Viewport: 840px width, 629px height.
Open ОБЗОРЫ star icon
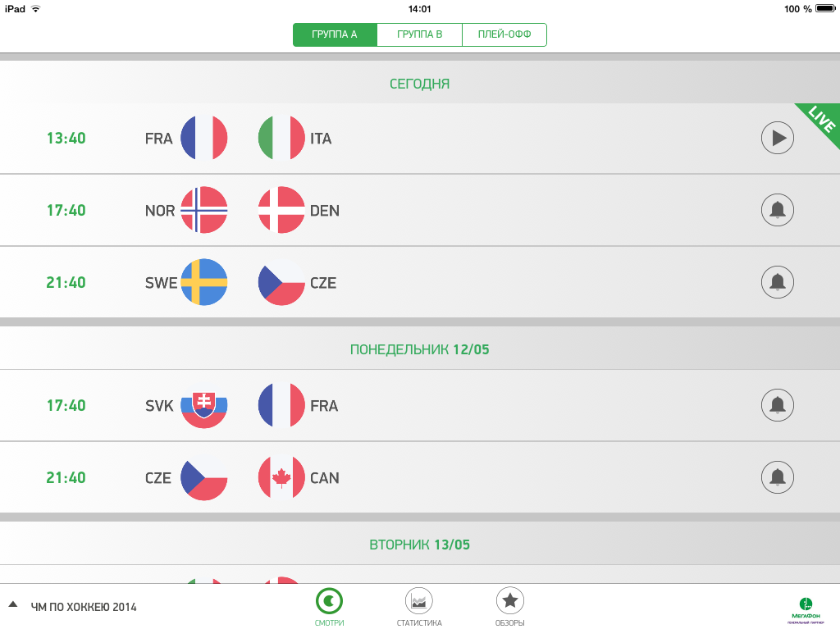pos(510,607)
